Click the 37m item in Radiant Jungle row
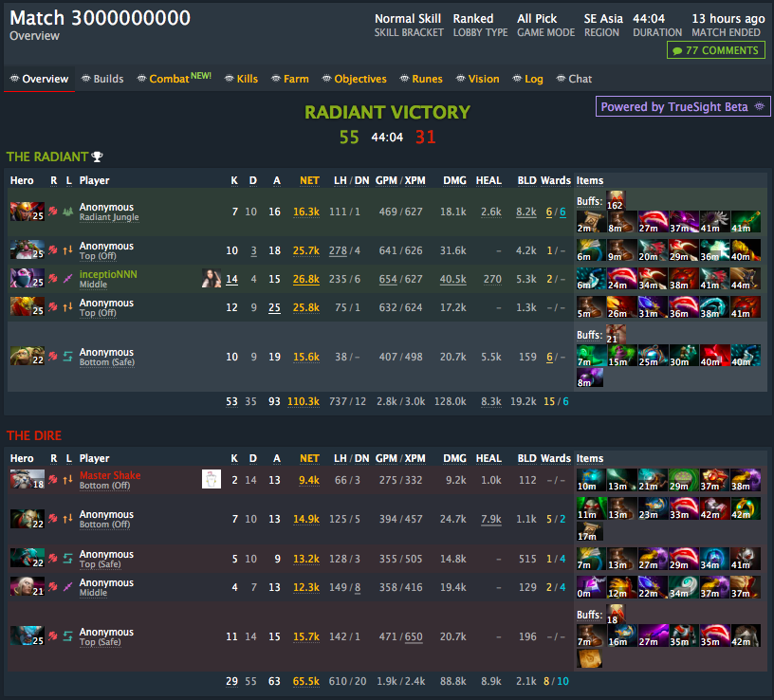The image size is (774, 700). (683, 222)
